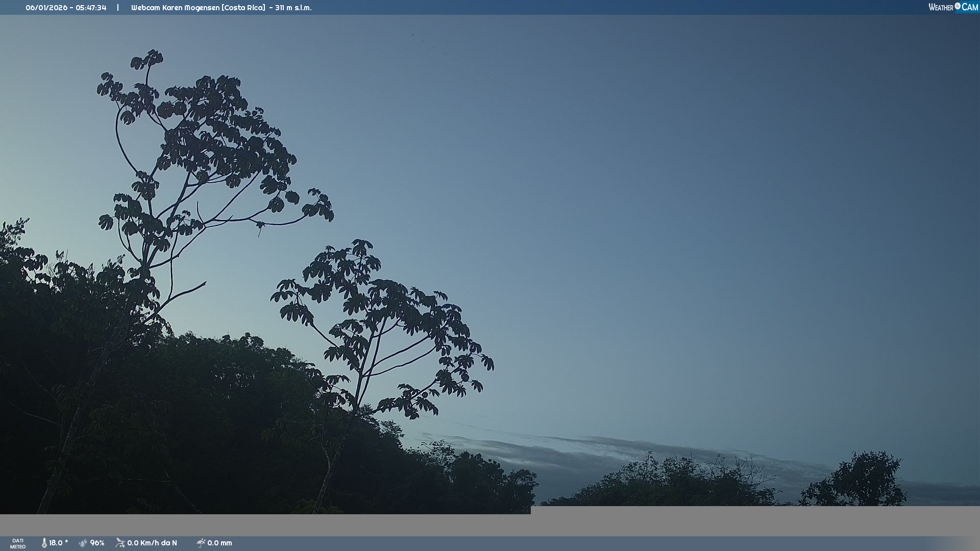This screenshot has width=980, height=551.
Task: Click the 96% humidity value
Action: (x=97, y=543)
